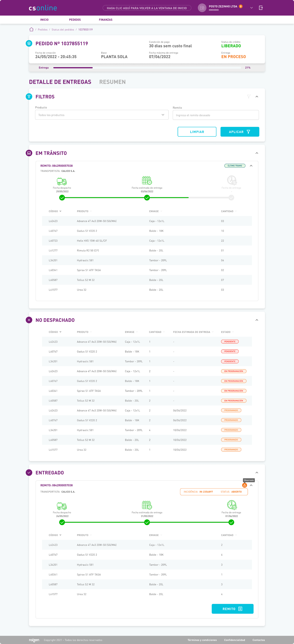Click the purple X icon beside No Despachado
This screenshot has width=294, height=644.
(x=29, y=320)
